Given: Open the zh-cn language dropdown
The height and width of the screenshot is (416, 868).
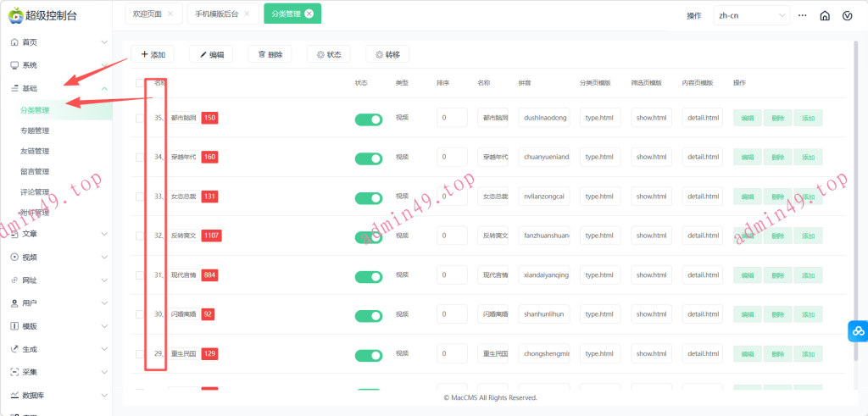Looking at the screenshot, I should 751,15.
